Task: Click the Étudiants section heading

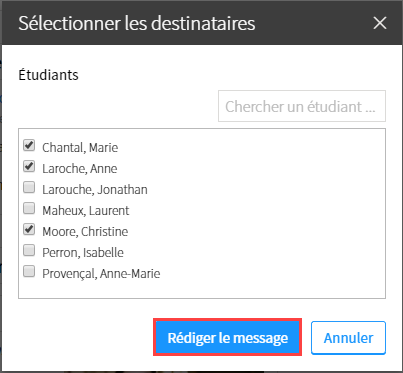Action: (x=48, y=74)
